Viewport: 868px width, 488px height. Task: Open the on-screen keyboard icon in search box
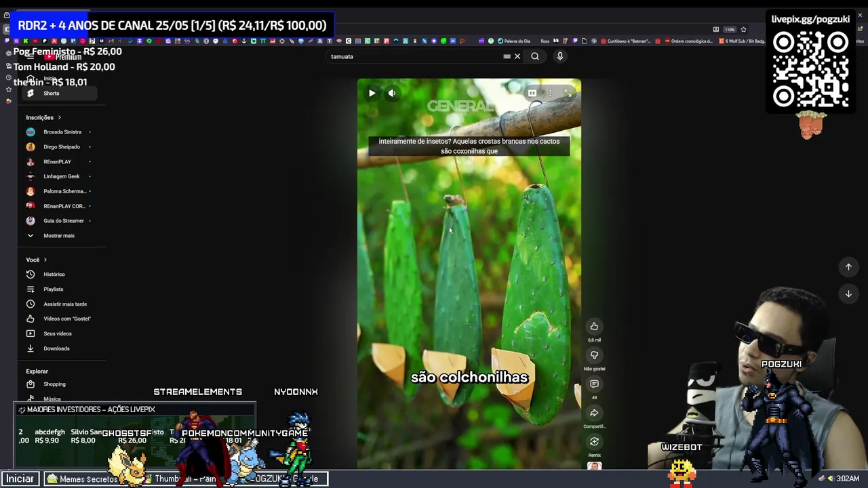pos(507,56)
